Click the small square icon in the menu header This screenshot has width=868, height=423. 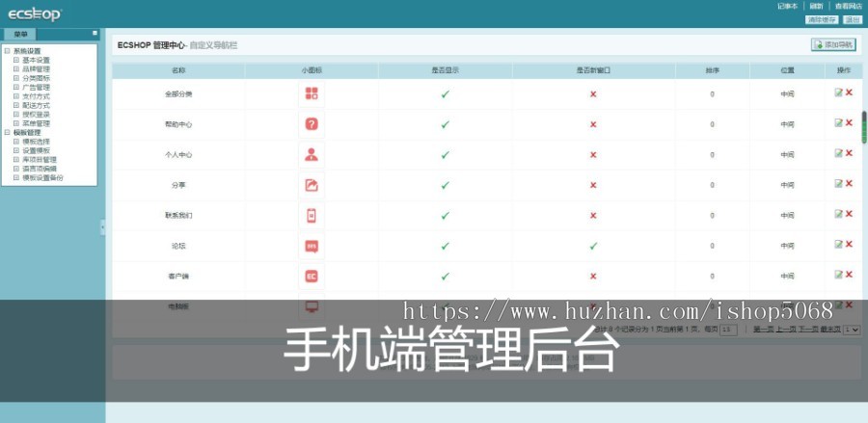point(95,33)
